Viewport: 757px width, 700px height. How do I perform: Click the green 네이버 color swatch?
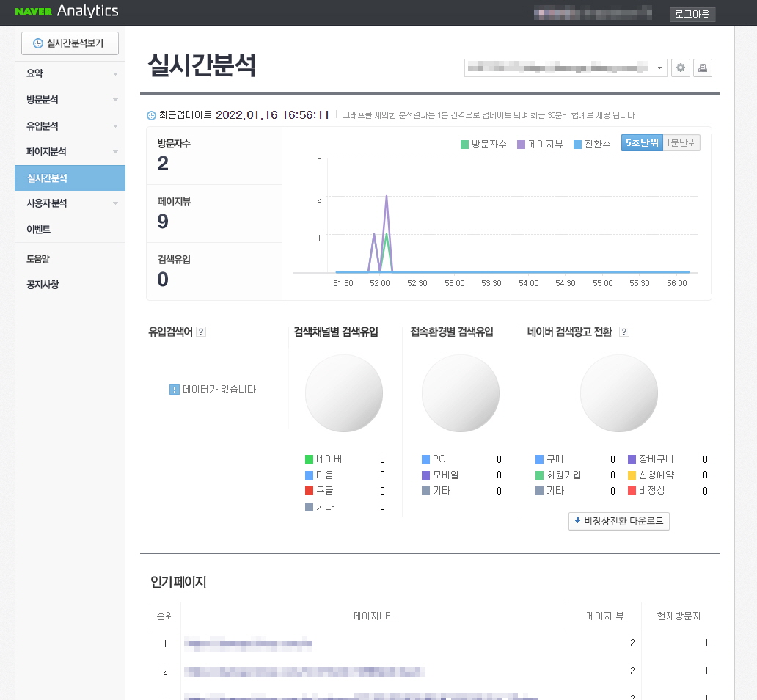click(310, 459)
